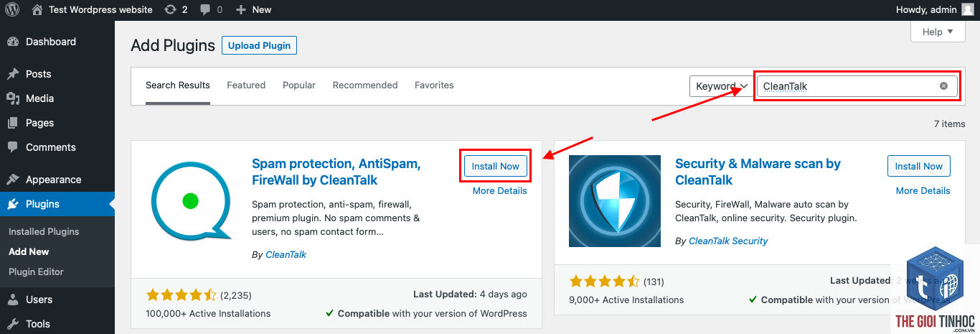Open the New content menu
The image size is (980, 334).
pos(253,9)
